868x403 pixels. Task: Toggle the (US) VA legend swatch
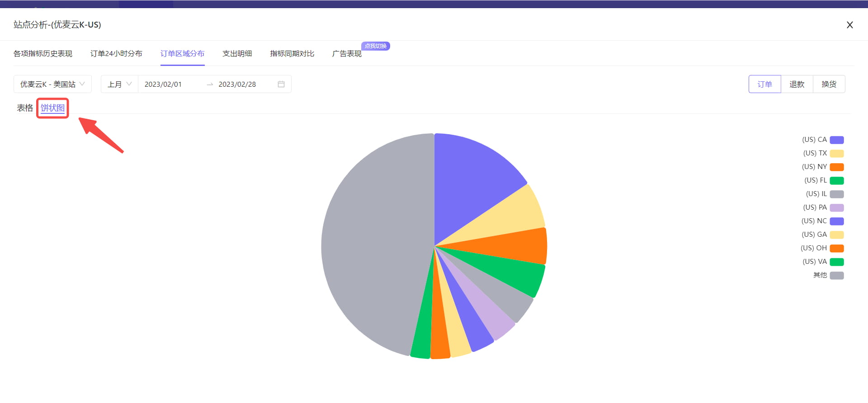point(837,262)
